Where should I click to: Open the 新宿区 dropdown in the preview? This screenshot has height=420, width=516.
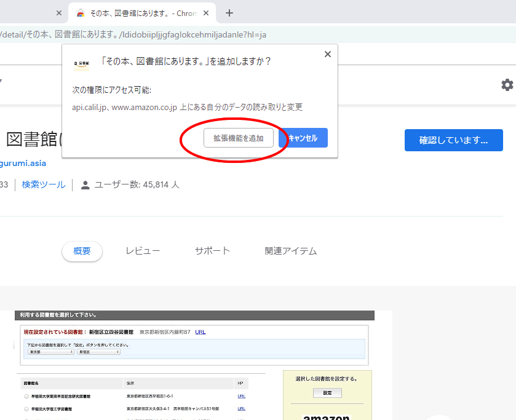[x=99, y=352]
